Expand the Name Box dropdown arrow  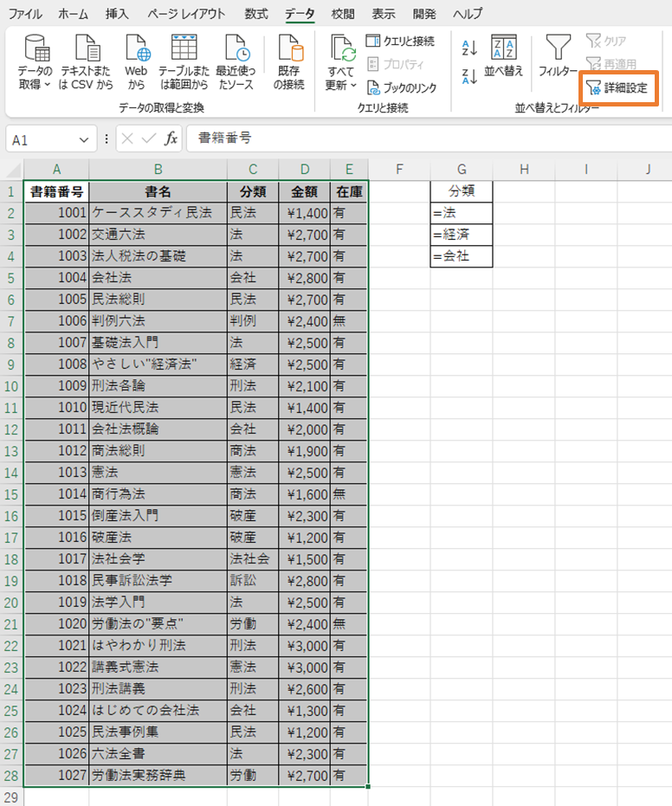[84, 140]
